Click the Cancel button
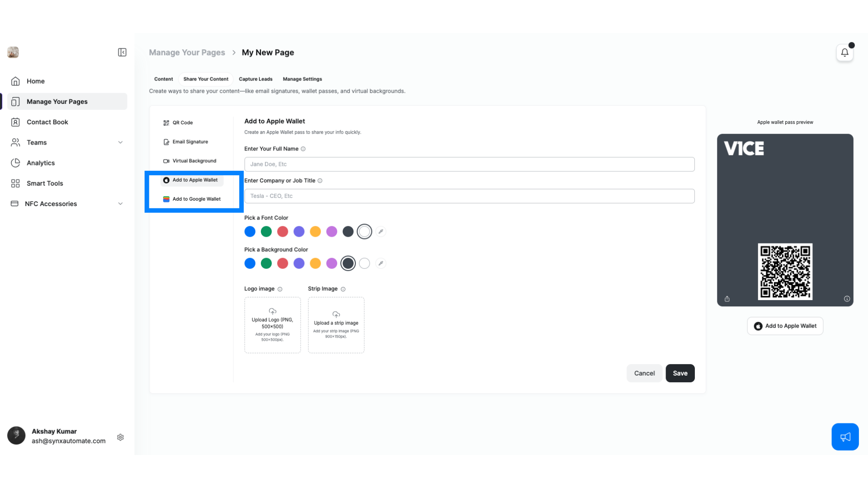The width and height of the screenshot is (868, 488). tap(644, 373)
